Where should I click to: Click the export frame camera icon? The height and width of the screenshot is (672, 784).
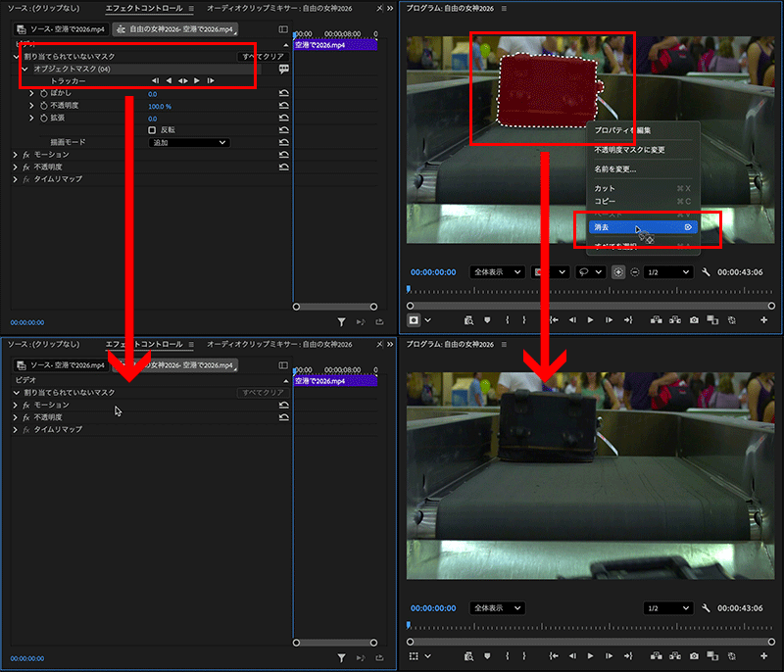pos(694,319)
